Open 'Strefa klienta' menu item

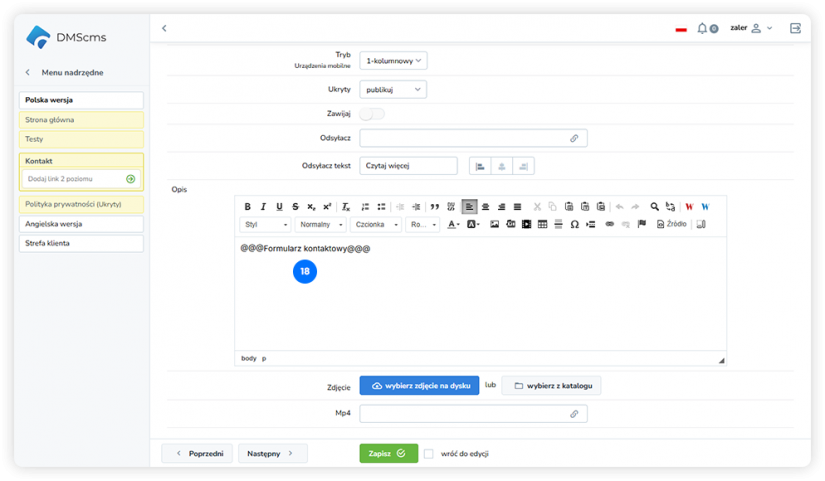point(81,243)
